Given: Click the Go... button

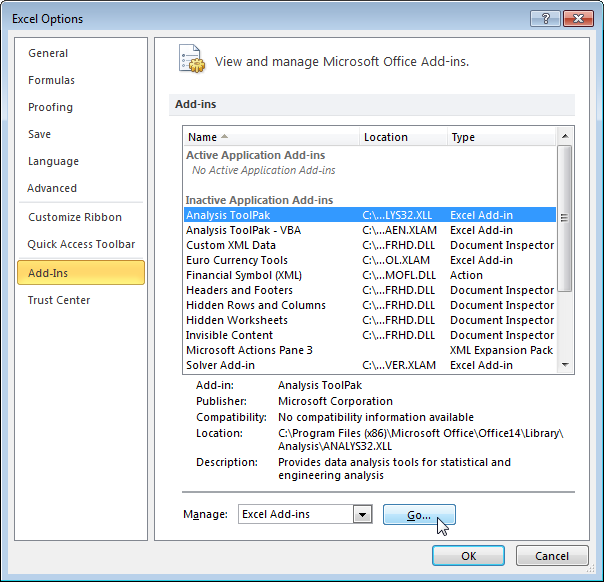Looking at the screenshot, I should [x=419, y=515].
